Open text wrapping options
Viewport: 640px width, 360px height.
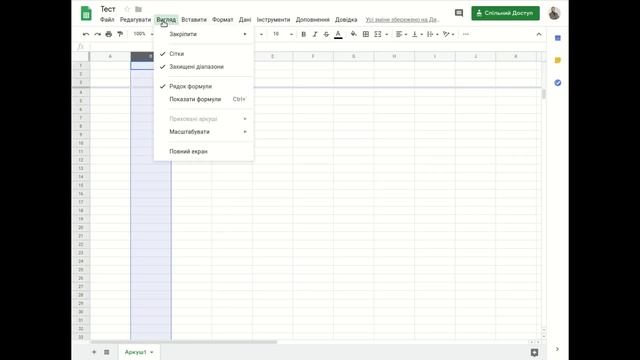pos(432,34)
